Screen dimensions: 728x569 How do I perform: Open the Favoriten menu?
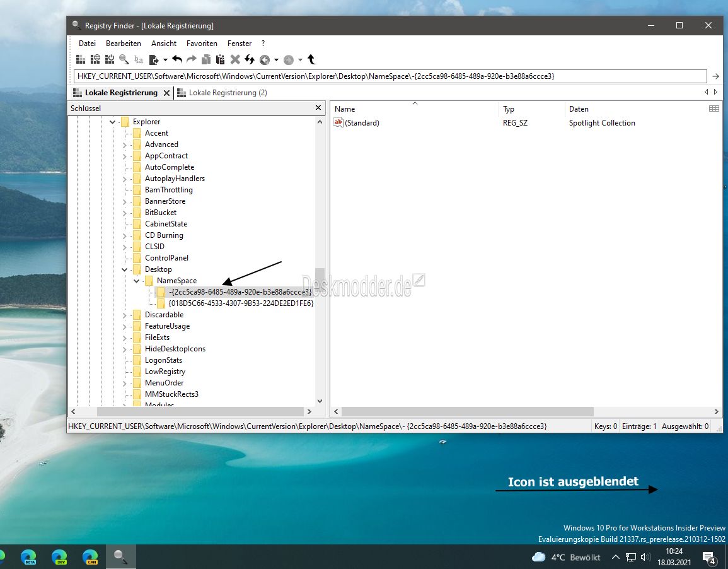(202, 43)
